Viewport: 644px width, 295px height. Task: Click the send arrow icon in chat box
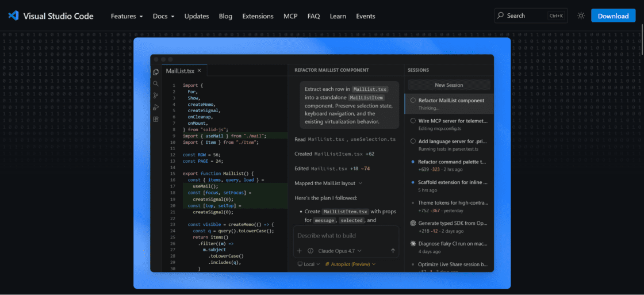pos(393,251)
